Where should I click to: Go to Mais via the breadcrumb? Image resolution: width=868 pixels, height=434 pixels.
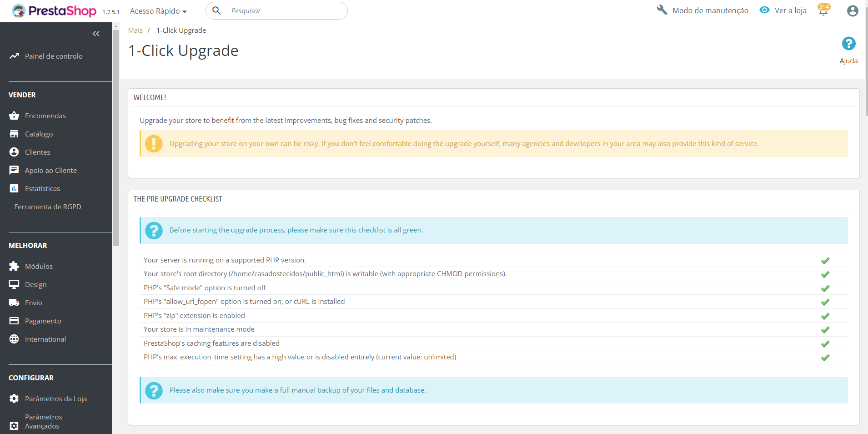point(135,30)
